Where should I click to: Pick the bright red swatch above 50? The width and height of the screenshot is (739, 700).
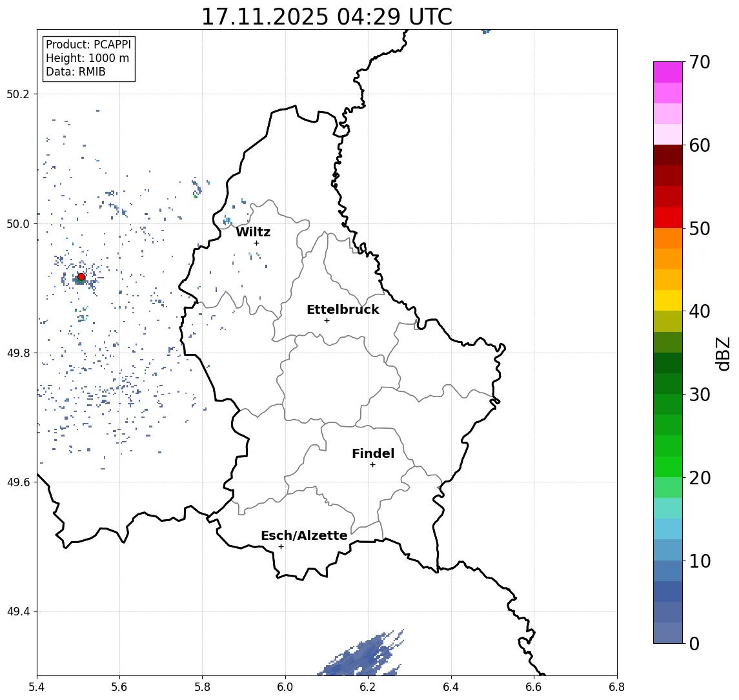(668, 218)
